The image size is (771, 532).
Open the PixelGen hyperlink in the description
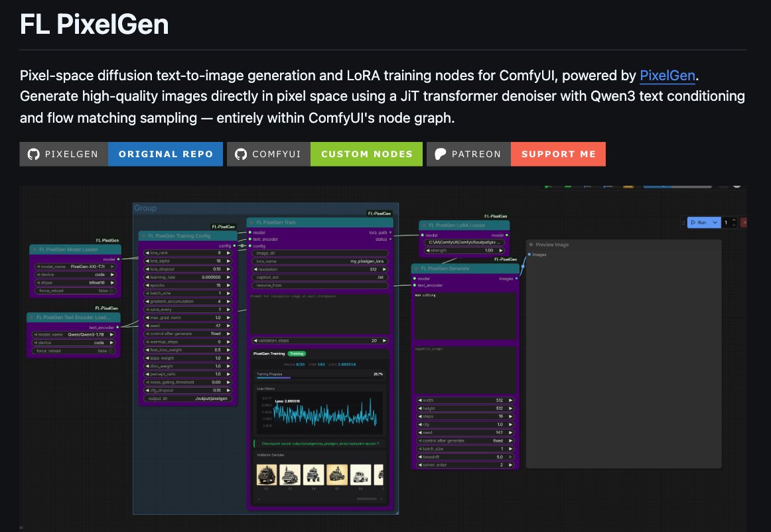point(667,76)
